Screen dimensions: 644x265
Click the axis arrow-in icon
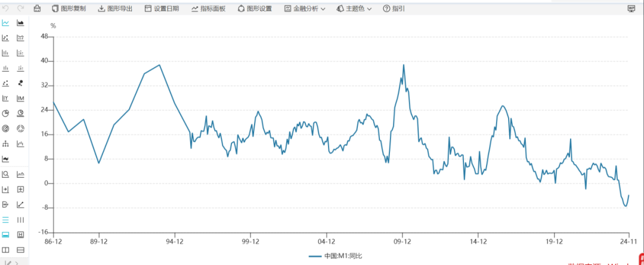point(5,189)
